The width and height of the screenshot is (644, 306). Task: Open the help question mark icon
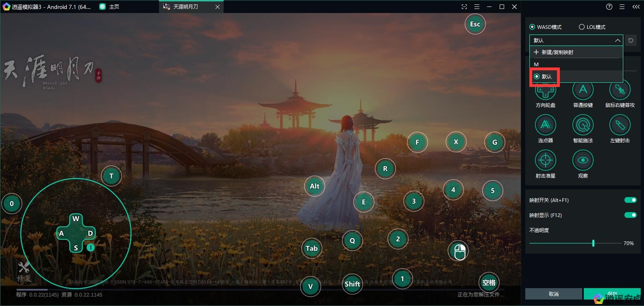[x=609, y=7]
